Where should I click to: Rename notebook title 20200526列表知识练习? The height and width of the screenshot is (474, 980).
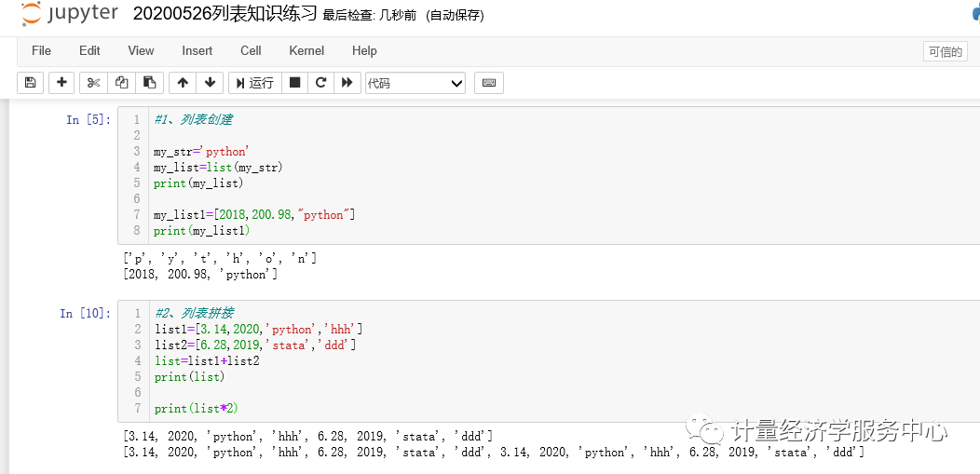[225, 14]
